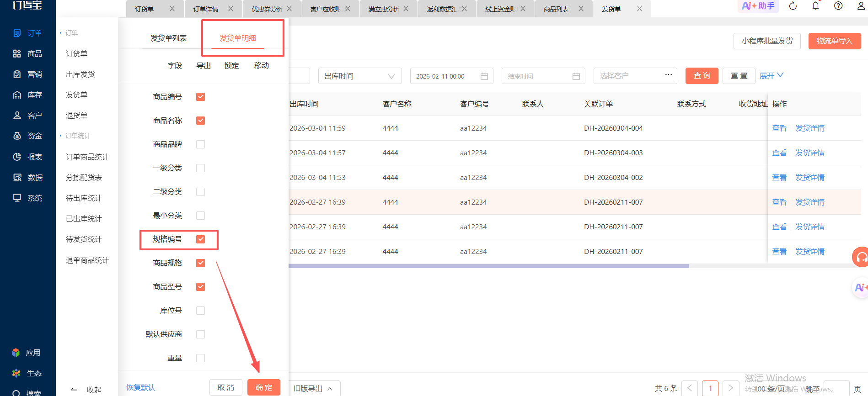Open the 客户 sidebar module icon
Screen dimensions: 868x396
point(17,116)
